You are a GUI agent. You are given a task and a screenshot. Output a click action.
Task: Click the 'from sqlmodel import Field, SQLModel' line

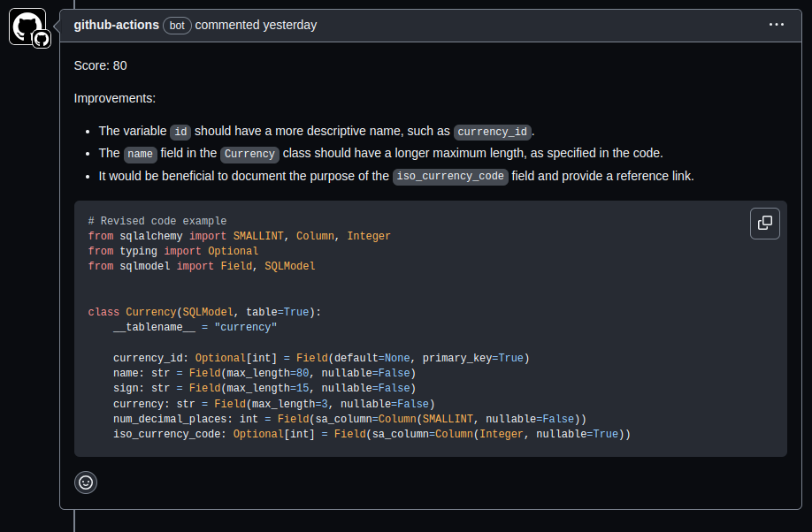click(x=202, y=266)
